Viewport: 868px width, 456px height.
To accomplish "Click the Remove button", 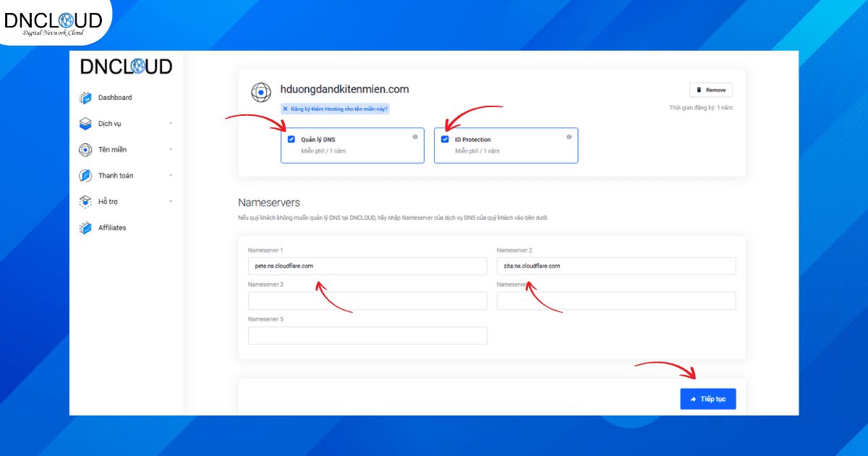I will coord(711,90).
